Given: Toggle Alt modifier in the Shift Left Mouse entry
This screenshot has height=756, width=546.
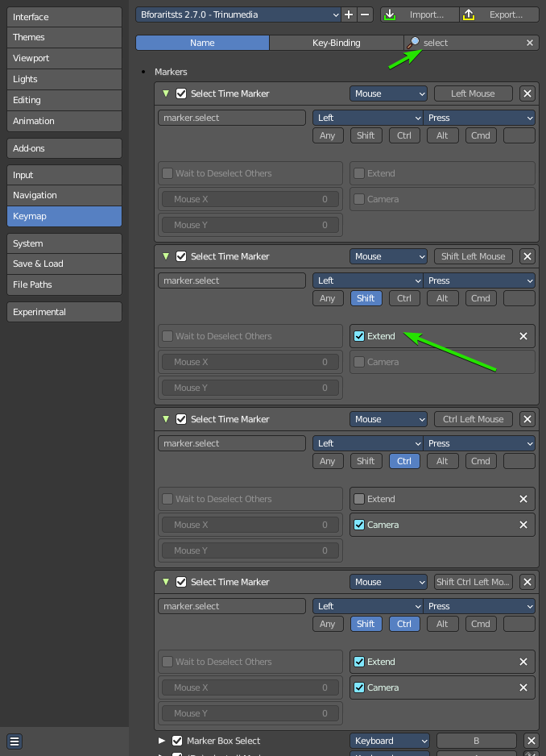Looking at the screenshot, I should point(442,298).
